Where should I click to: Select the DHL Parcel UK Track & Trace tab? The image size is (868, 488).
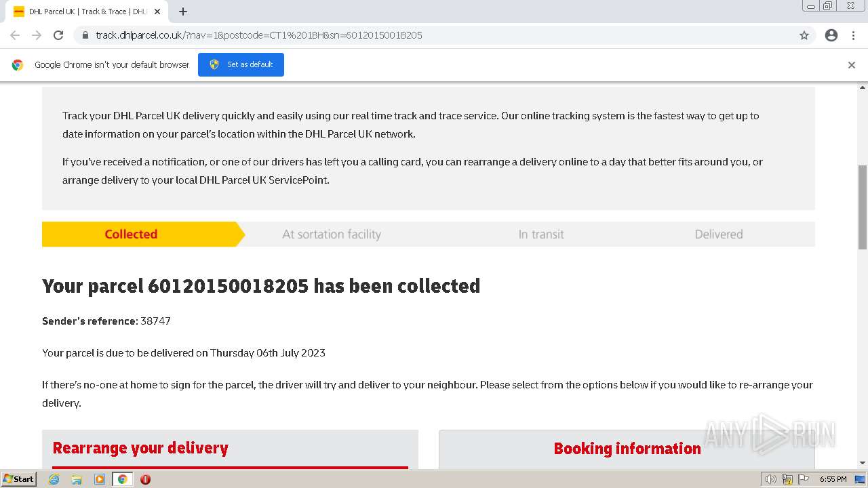click(x=85, y=12)
